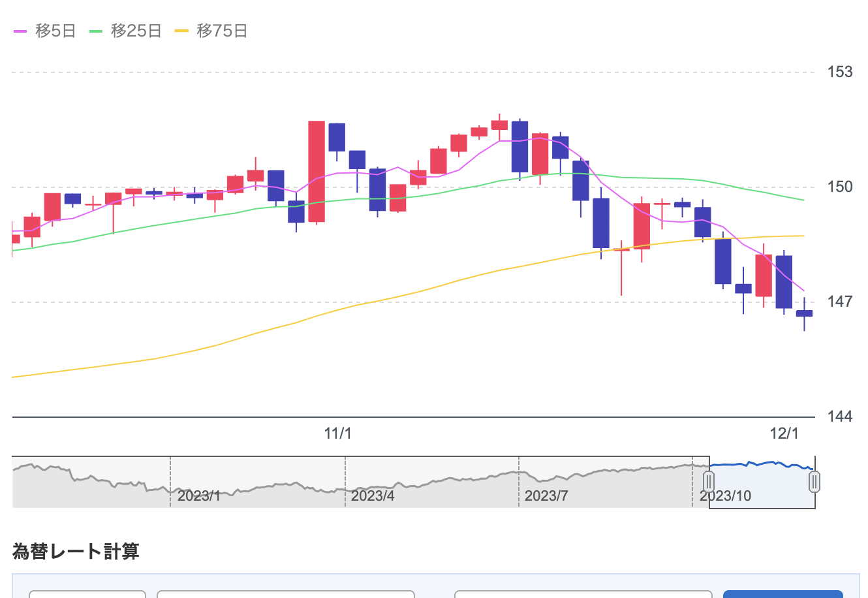
Task: Toggle the 移75日 moving average legend
Action: click(x=211, y=31)
